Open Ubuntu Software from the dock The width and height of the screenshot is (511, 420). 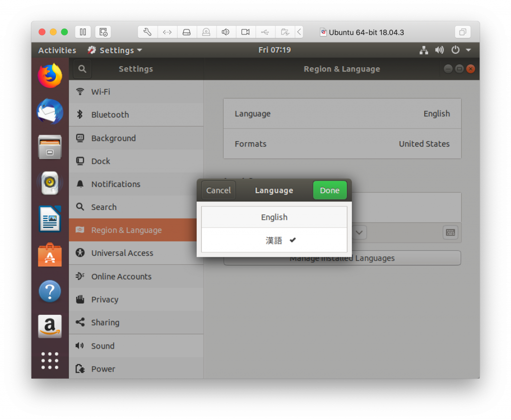click(50, 255)
